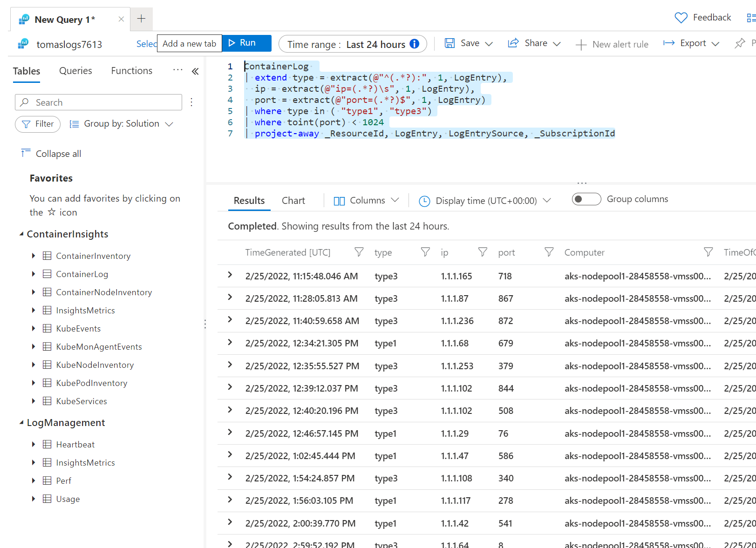Filter the type column using funnel icon
The image size is (756, 548).
[425, 252]
